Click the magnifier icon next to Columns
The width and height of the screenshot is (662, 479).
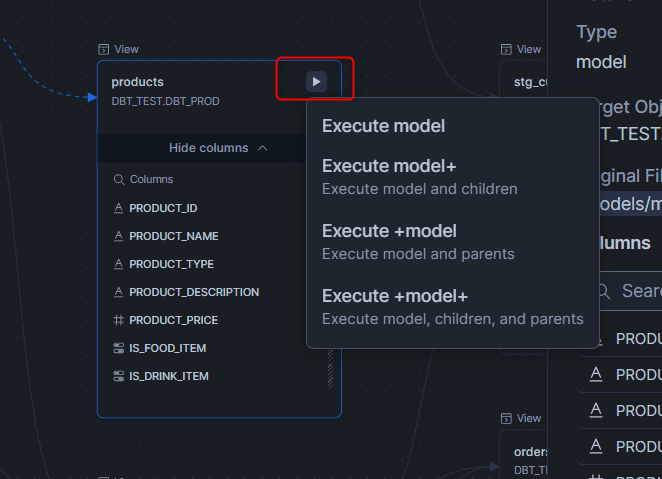(x=119, y=180)
